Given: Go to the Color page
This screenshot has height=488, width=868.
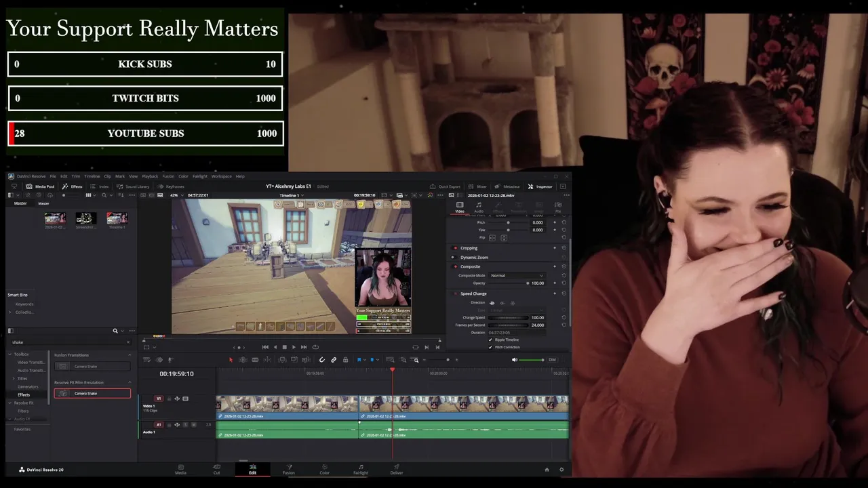Looking at the screenshot, I should click(x=324, y=469).
